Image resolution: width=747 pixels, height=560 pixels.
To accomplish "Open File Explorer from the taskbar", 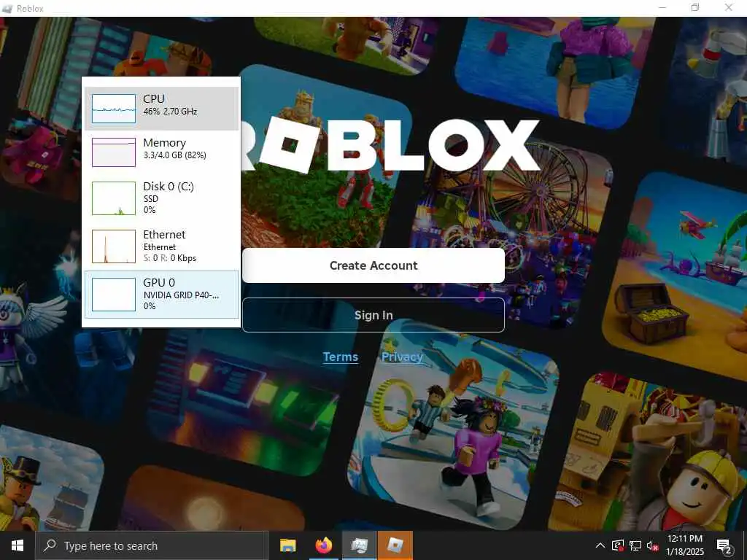I will (287, 545).
